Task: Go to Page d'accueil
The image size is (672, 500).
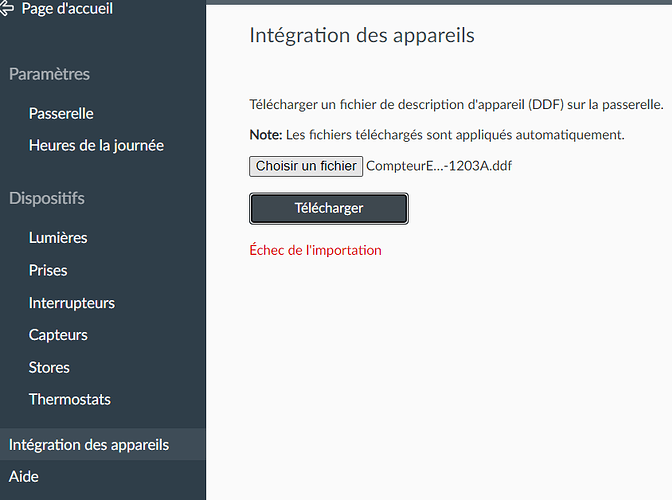Action: pyautogui.click(x=67, y=9)
